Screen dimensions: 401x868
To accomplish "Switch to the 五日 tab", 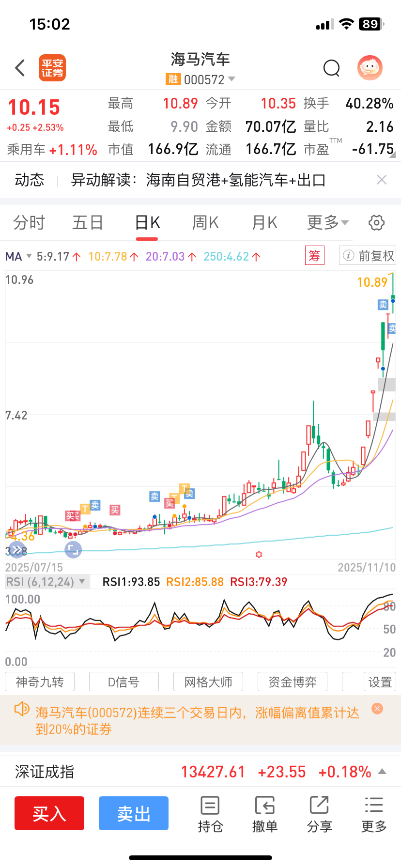I will point(88,223).
